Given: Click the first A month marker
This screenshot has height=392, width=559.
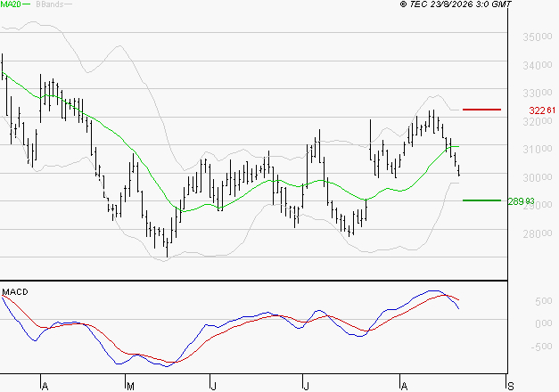Looking at the screenshot, I should pyautogui.click(x=45, y=387).
